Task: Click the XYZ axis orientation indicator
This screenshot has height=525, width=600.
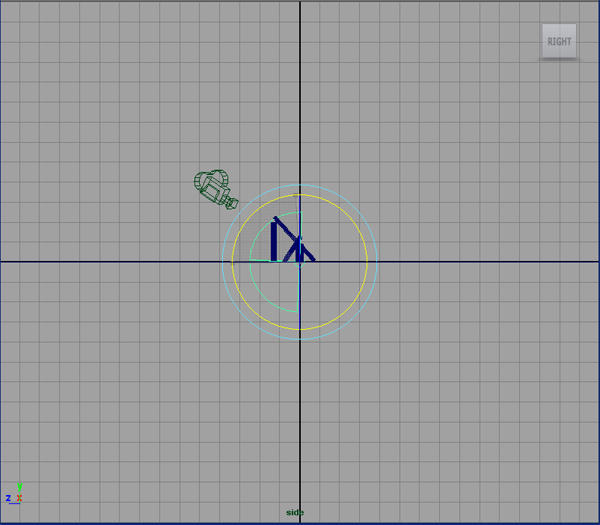Action: point(14,494)
